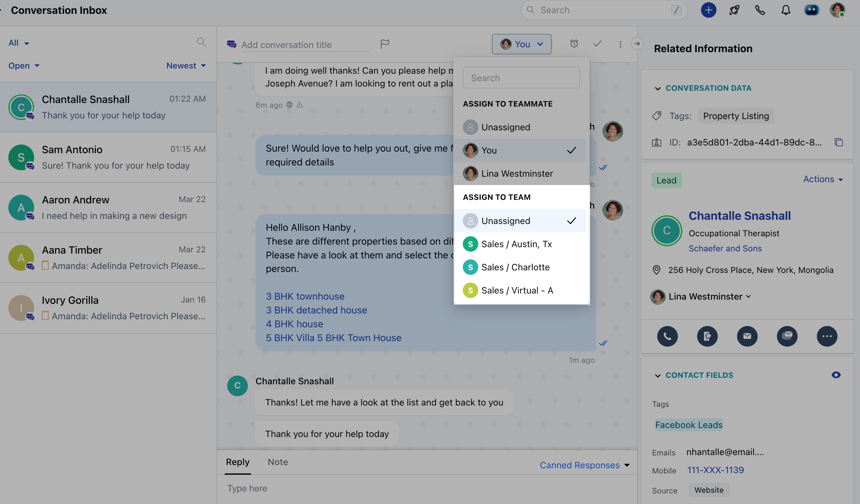
Task: Toggle Contact Fields visibility with the eye icon
Action: click(x=836, y=375)
